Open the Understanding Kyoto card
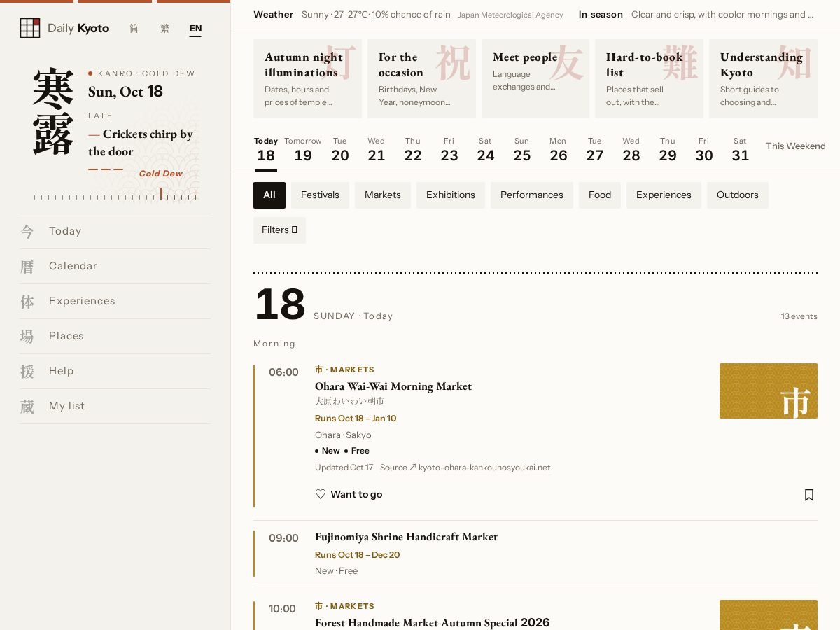The image size is (840, 630). point(763,78)
